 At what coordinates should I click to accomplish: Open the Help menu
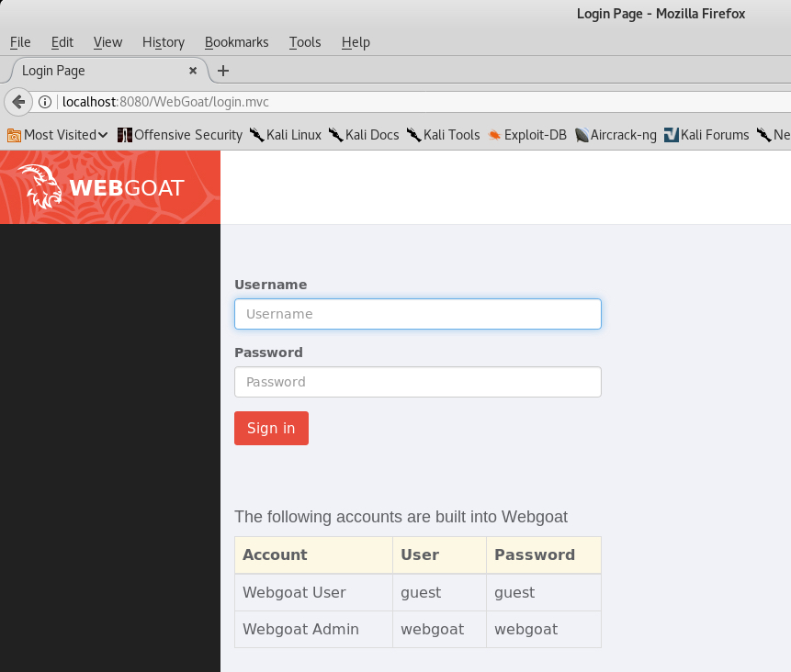click(x=356, y=42)
